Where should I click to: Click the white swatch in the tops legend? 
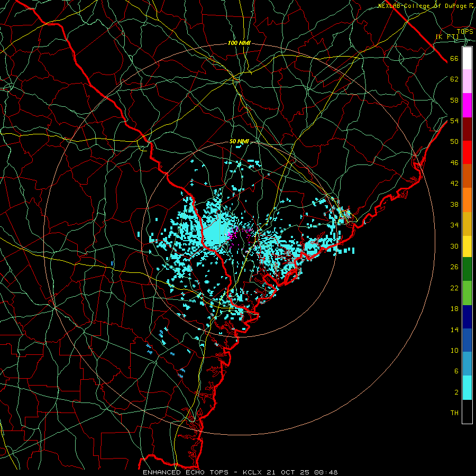467,58
